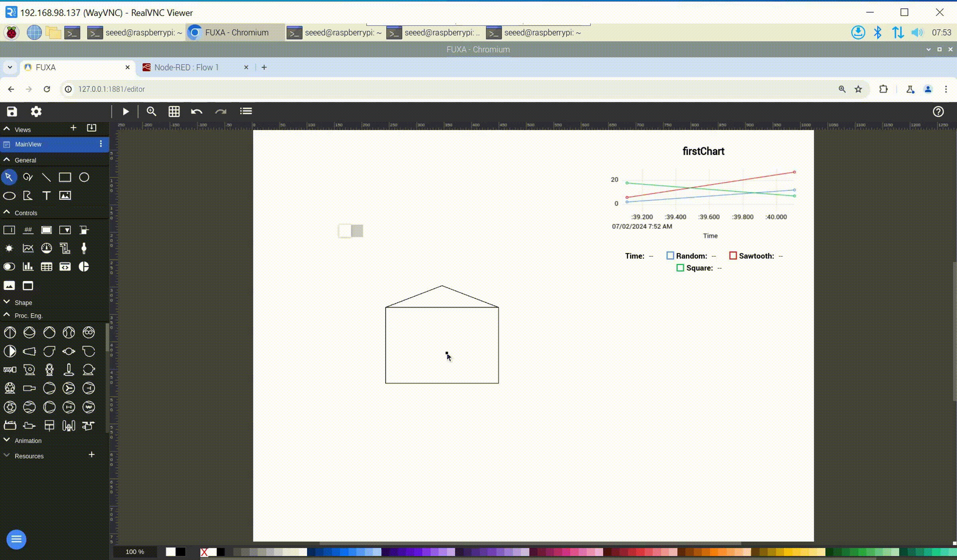
Task: Switch to the Node-RED : Flow 1 tab
Action: coord(187,67)
